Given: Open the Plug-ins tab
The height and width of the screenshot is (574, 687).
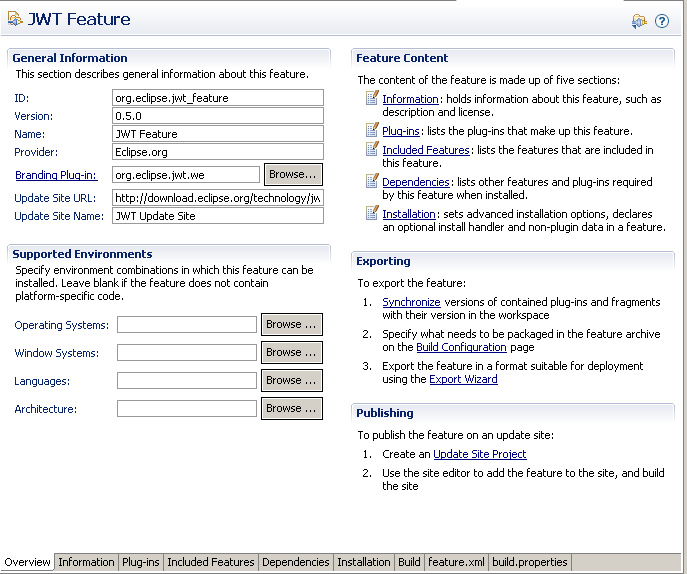Looking at the screenshot, I should point(141,562).
